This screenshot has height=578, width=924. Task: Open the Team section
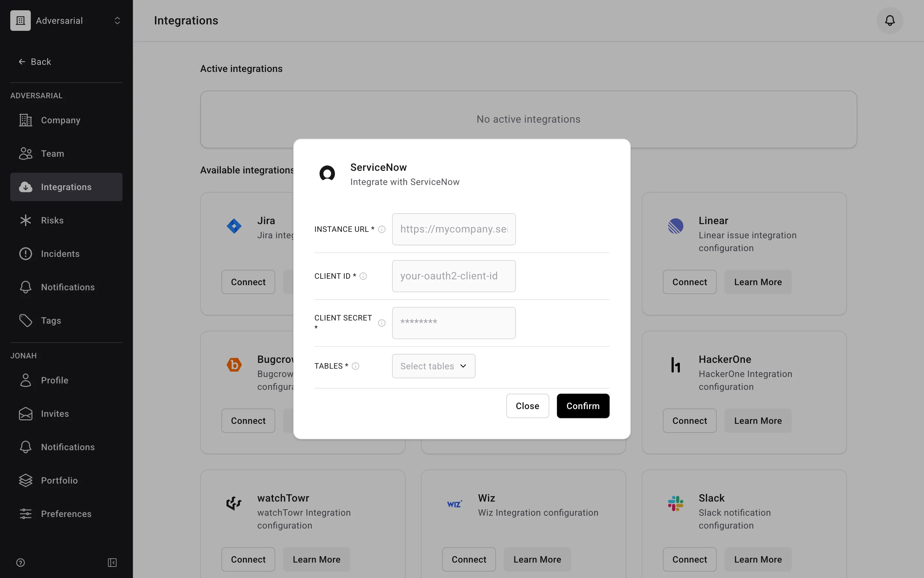66,154
